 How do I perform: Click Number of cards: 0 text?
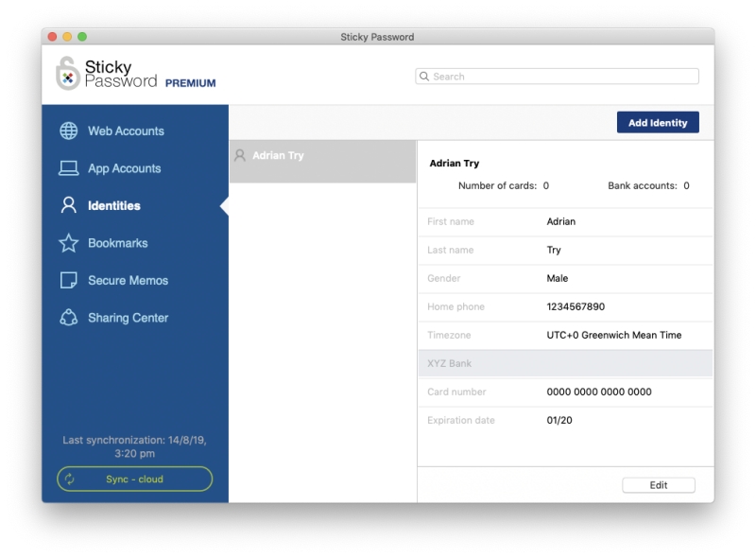pos(504,185)
